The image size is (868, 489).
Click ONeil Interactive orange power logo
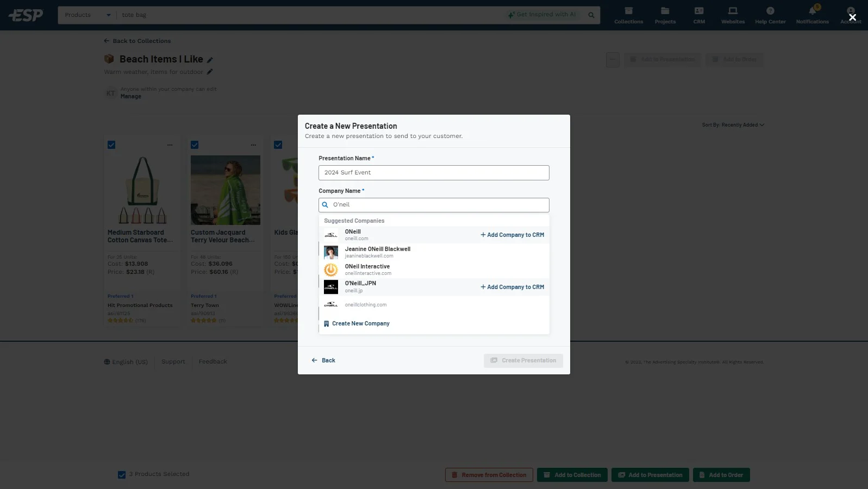click(330, 269)
